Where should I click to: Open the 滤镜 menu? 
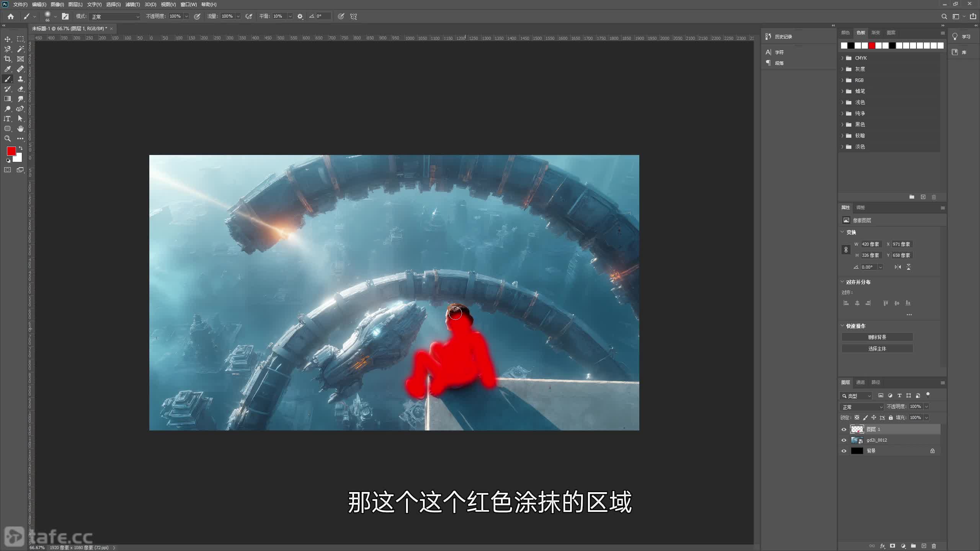[x=132, y=4]
